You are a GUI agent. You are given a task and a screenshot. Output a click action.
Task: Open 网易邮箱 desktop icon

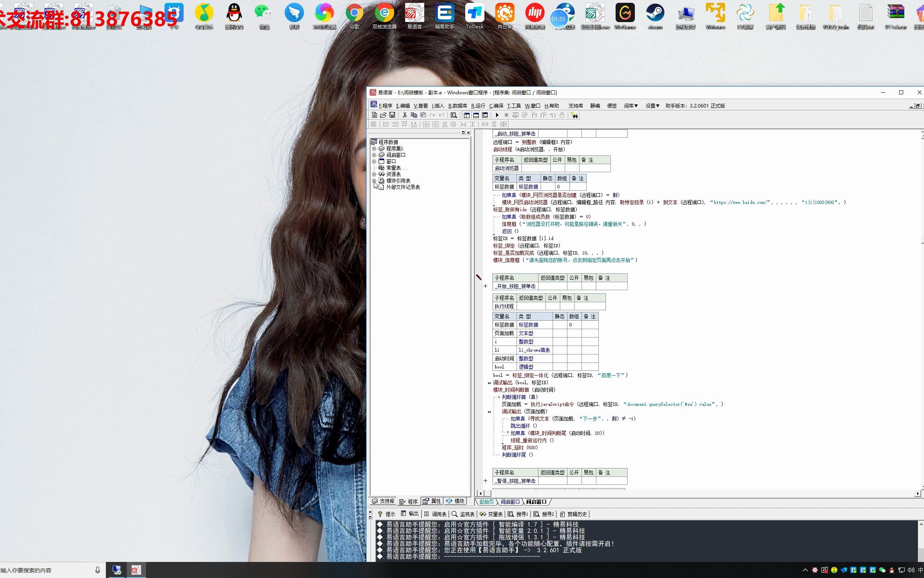point(535,16)
